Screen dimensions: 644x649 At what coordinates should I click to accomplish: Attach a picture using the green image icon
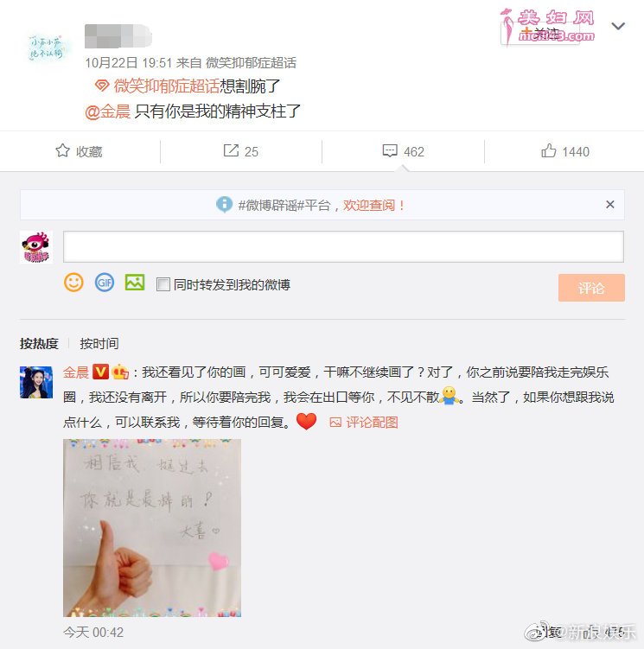coord(135,283)
